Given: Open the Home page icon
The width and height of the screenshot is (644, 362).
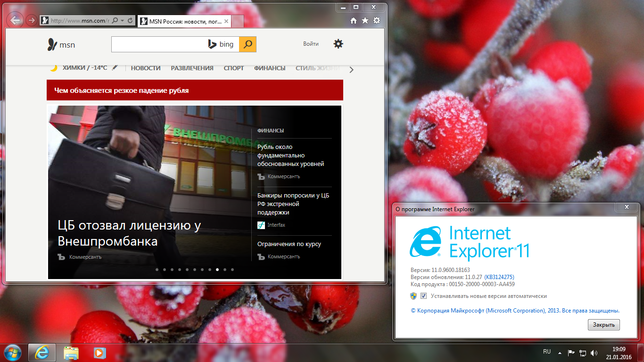Looking at the screenshot, I should coord(354,21).
